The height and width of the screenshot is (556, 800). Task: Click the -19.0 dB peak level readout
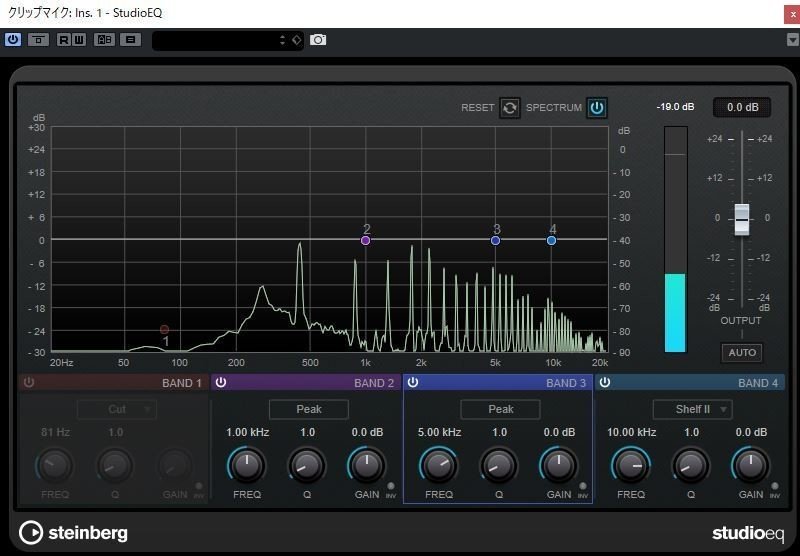[676, 107]
